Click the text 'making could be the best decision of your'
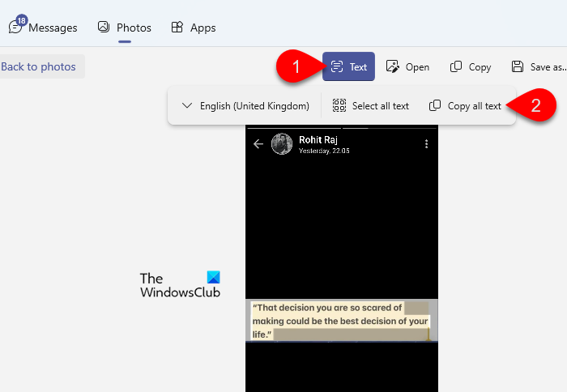This screenshot has width=567, height=392. coord(340,321)
